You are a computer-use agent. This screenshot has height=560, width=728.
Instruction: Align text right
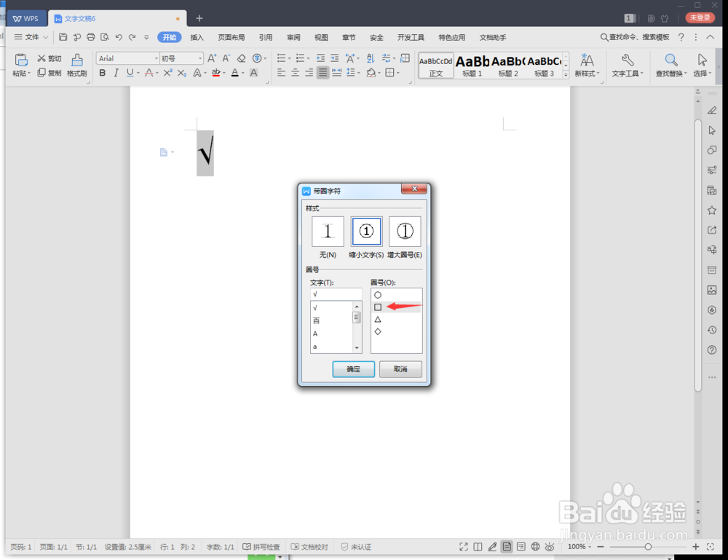(309, 73)
